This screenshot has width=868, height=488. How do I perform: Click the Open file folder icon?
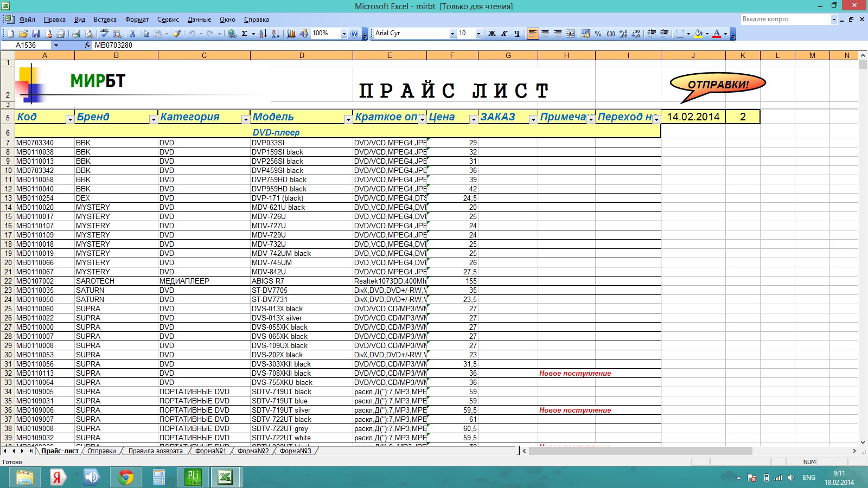click(x=23, y=34)
